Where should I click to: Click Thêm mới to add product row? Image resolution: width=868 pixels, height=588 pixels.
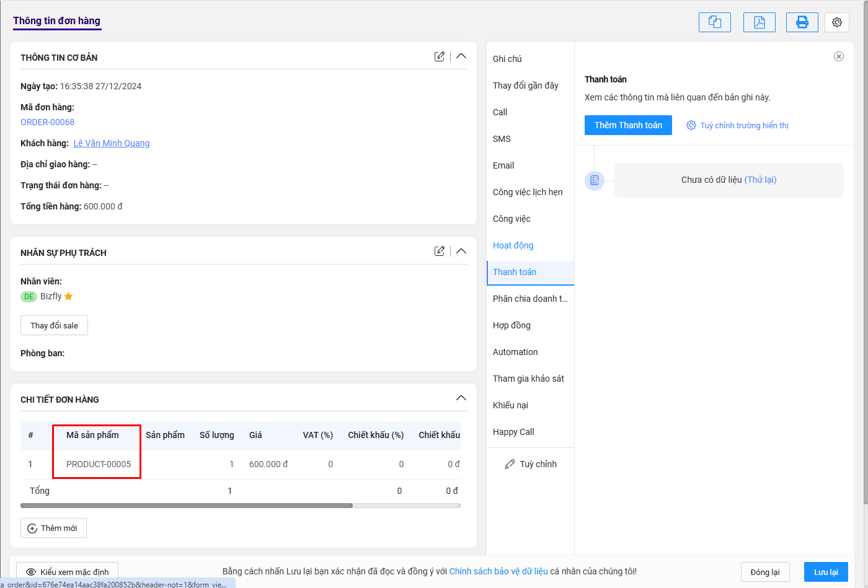point(53,528)
